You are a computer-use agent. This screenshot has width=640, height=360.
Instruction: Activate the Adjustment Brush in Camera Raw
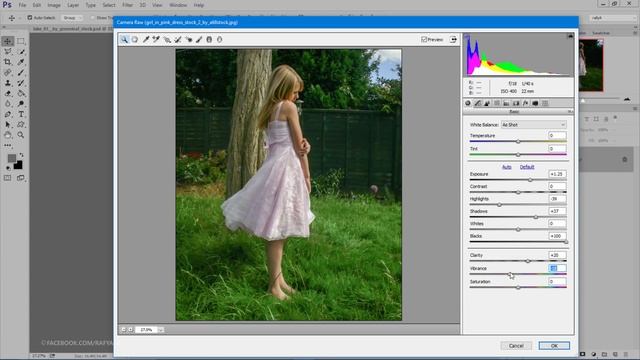pyautogui.click(x=199, y=40)
